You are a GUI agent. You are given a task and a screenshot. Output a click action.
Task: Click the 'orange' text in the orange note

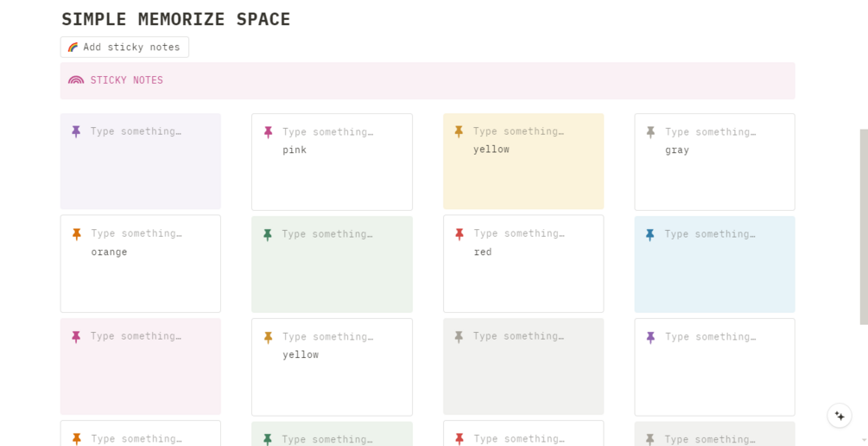tap(109, 252)
